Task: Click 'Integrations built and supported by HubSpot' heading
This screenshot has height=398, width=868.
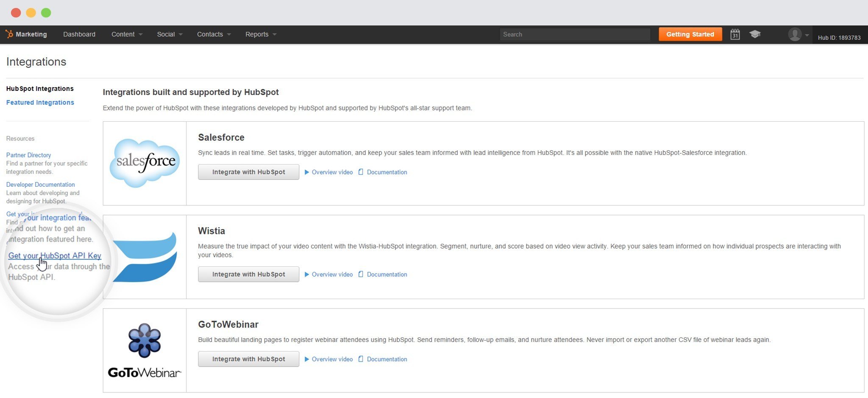Action: click(191, 92)
